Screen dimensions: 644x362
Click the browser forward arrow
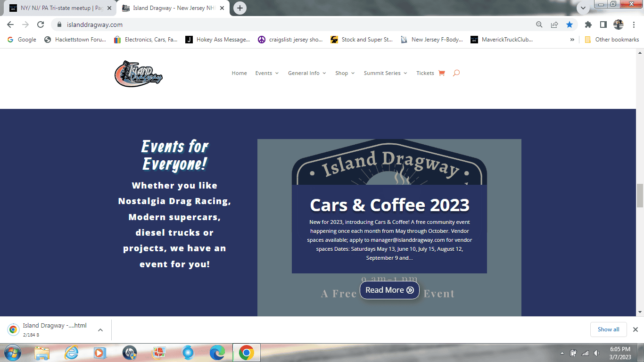pos(25,25)
